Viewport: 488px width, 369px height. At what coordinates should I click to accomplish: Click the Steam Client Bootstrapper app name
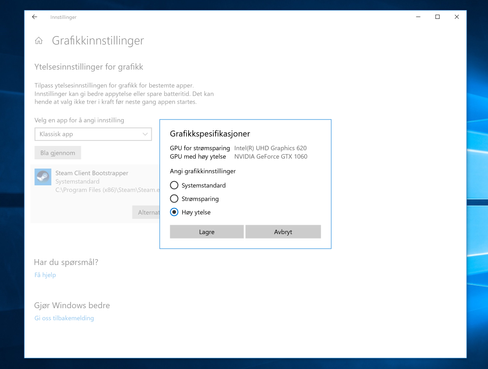[x=92, y=173]
